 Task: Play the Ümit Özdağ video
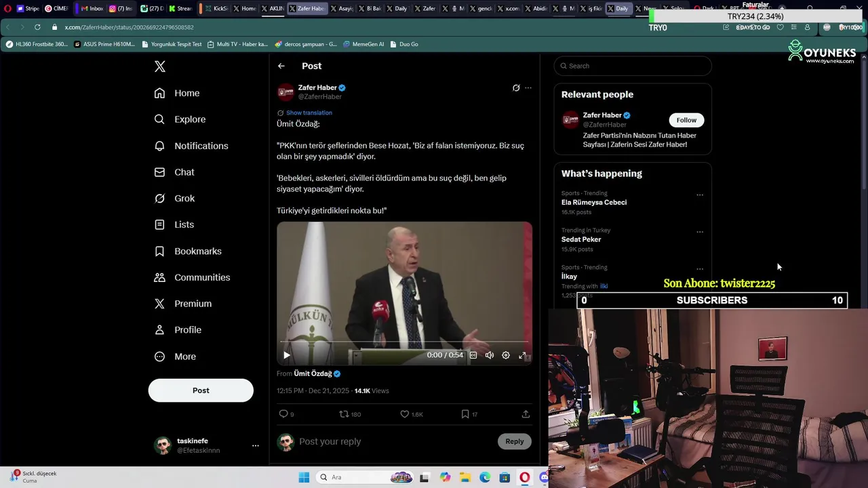(287, 355)
